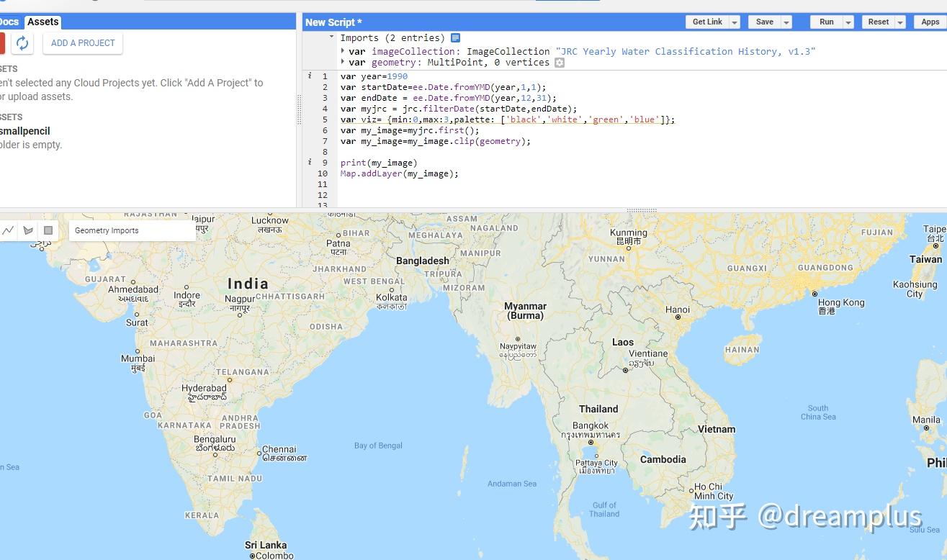Select the draw polygon geometry tool
Screen dimensions: 947x560
pyautogui.click(x=28, y=230)
